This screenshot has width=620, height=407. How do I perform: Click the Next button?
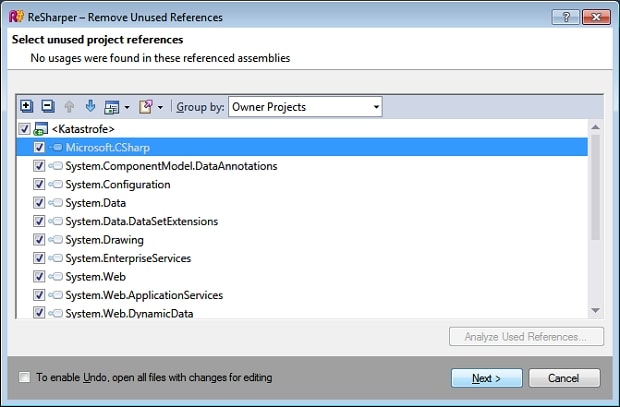point(487,378)
